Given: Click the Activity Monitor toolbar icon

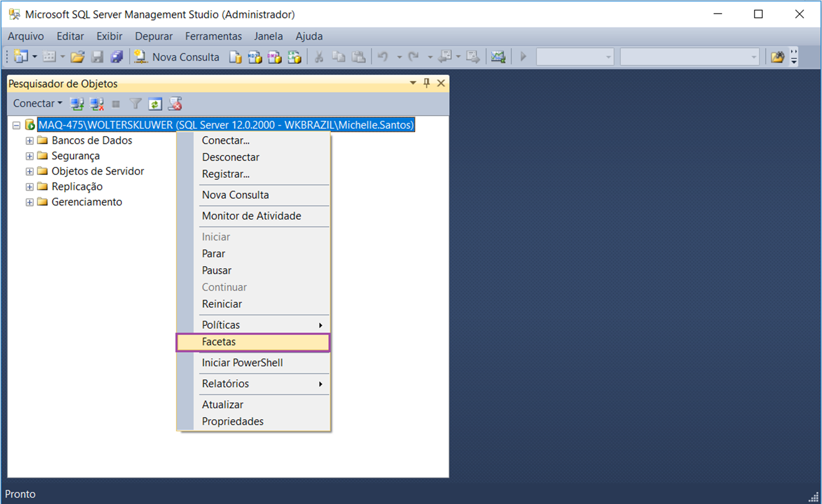Looking at the screenshot, I should (x=498, y=57).
